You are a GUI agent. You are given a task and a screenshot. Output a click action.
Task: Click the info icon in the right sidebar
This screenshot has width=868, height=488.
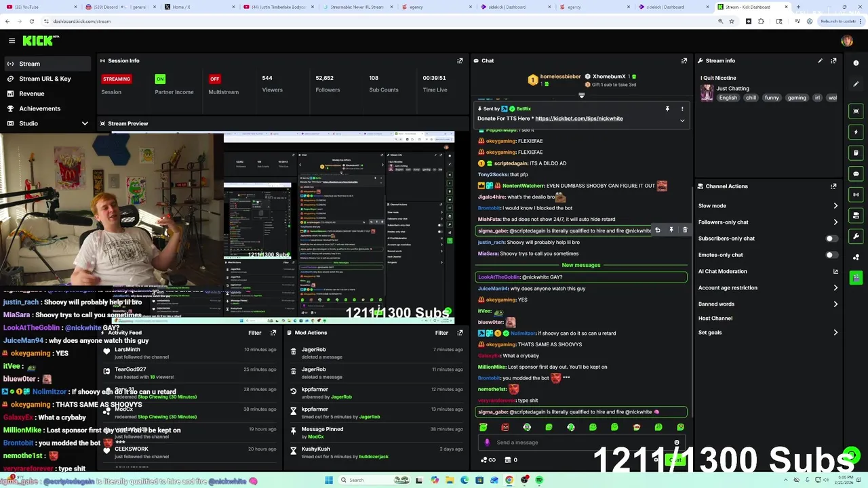click(856, 63)
